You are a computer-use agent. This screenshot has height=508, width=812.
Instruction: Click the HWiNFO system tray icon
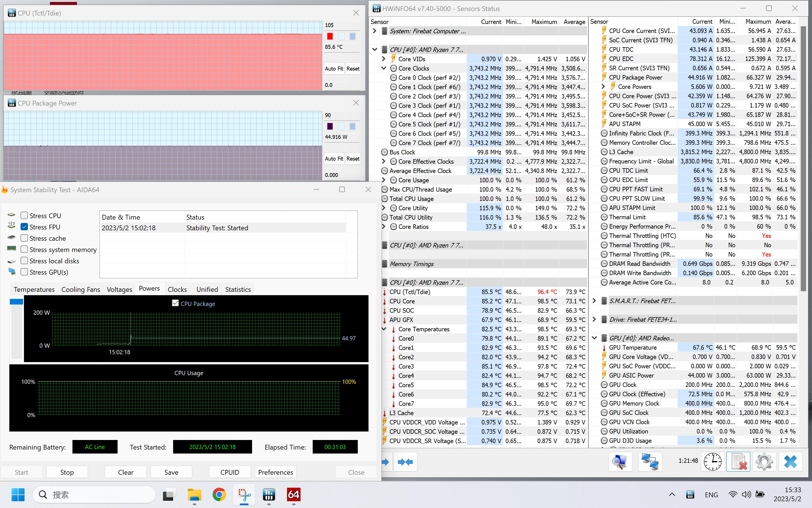tap(690, 494)
